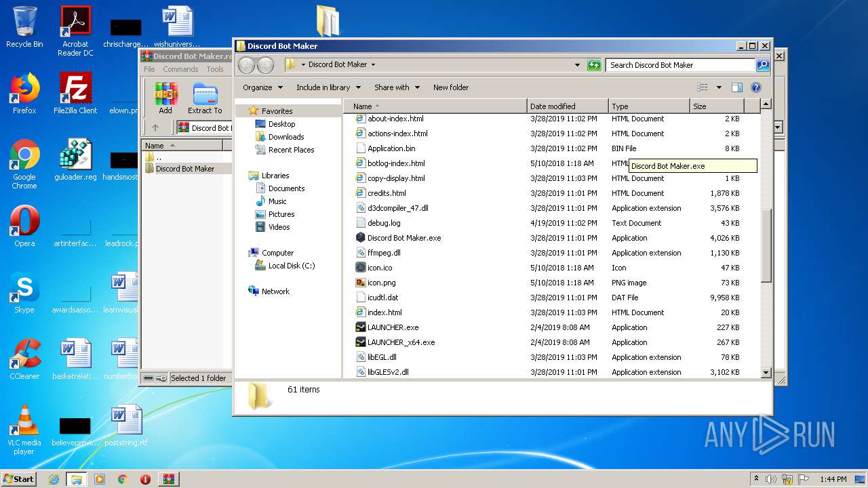868x488 pixels.
Task: Open the volume tray icon
Action: (x=771, y=479)
